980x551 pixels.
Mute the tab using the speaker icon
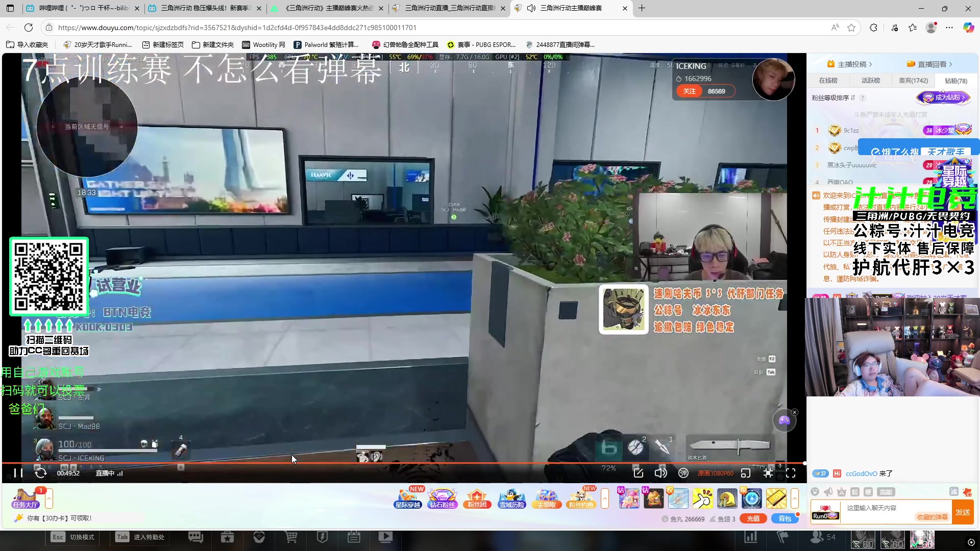(531, 8)
